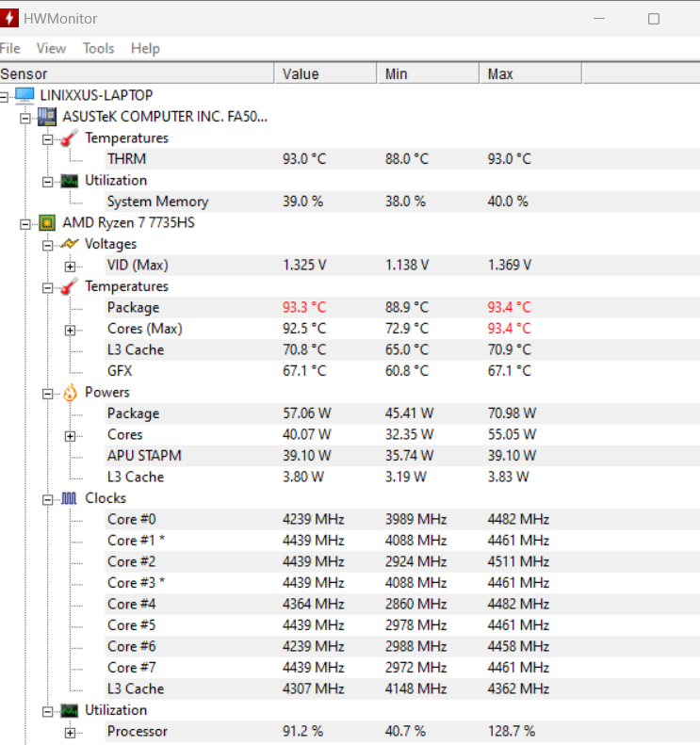The width and height of the screenshot is (700, 745).
Task: Select the APU STAPM row
Action: 402,456
